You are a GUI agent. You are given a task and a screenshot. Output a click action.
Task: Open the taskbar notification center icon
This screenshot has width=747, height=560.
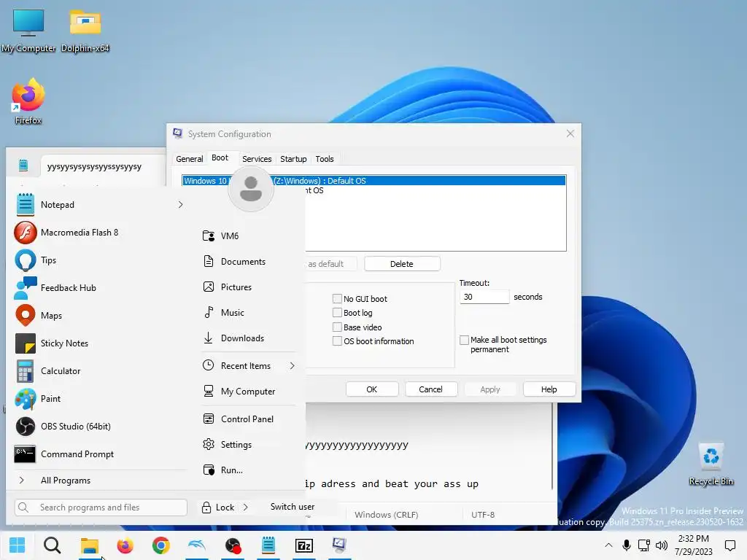click(x=729, y=545)
